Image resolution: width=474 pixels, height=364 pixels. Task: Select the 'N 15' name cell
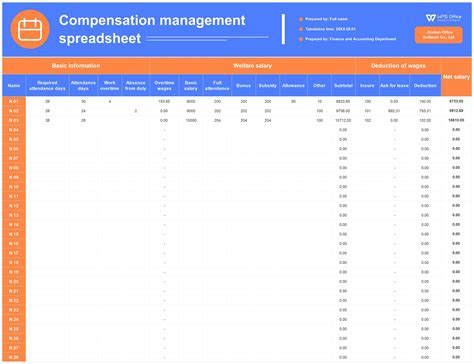pyautogui.click(x=14, y=234)
